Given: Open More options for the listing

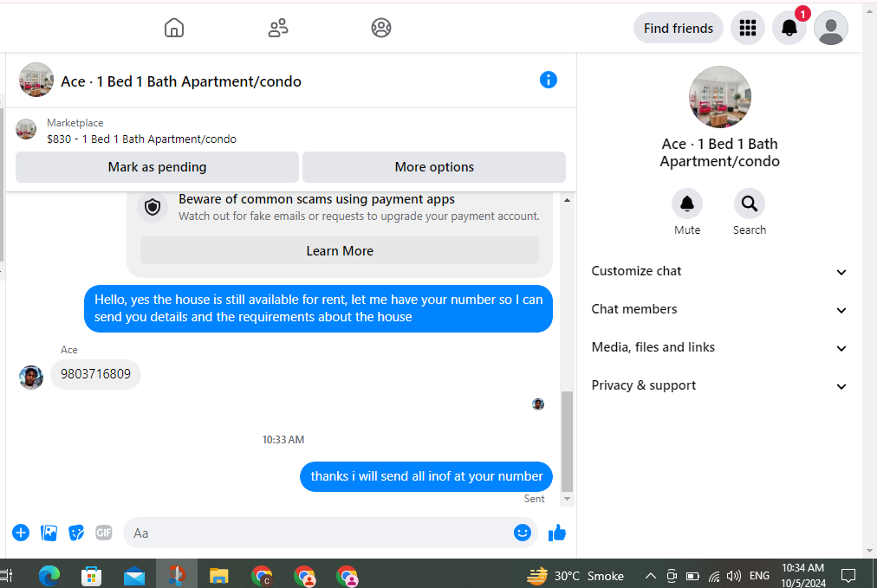Looking at the screenshot, I should click(434, 167).
